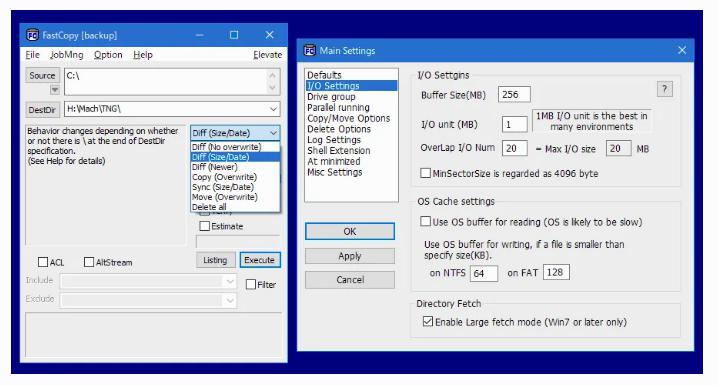Viewport: 718px width, 385px height.
Task: Minimize the FastCopy window
Action: (x=200, y=35)
